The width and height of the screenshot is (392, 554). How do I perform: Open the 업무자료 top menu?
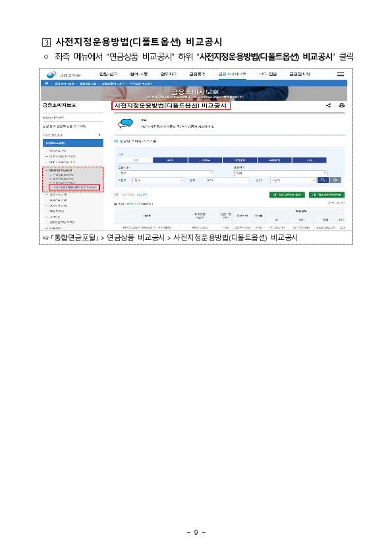pyautogui.click(x=168, y=74)
